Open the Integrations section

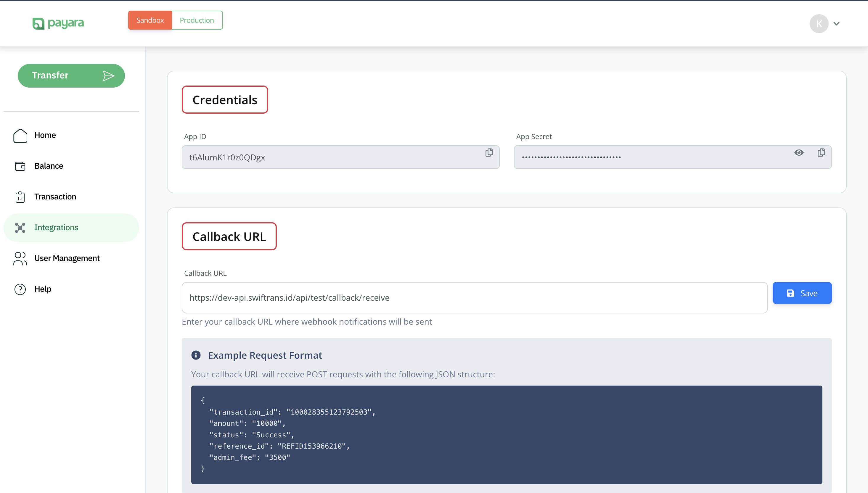coord(56,227)
